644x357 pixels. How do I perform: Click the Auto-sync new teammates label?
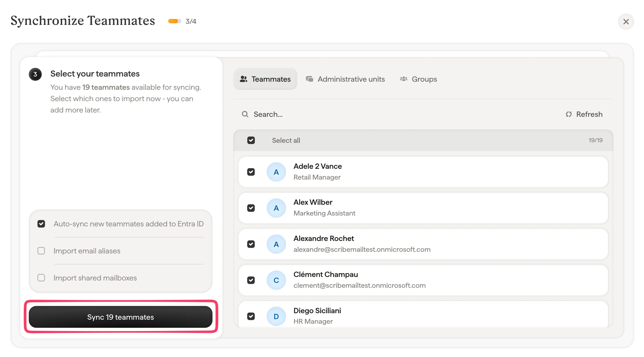tap(128, 224)
